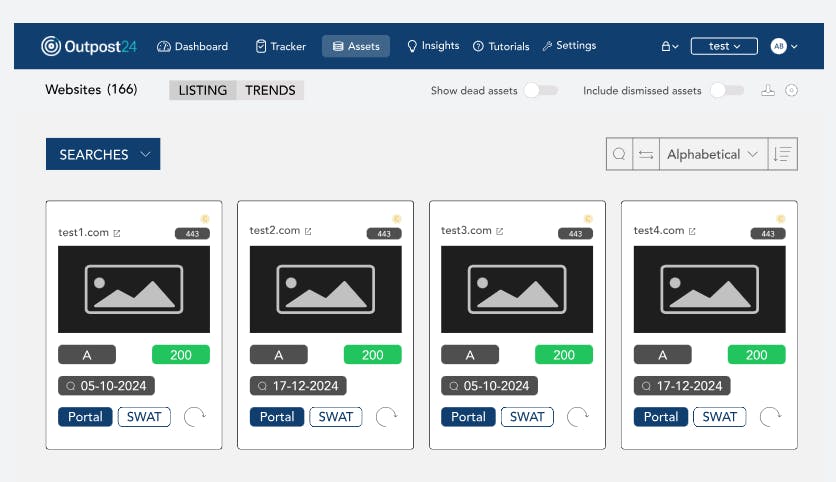Click Portal button on test1.com card
This screenshot has height=482, width=836.
point(85,417)
